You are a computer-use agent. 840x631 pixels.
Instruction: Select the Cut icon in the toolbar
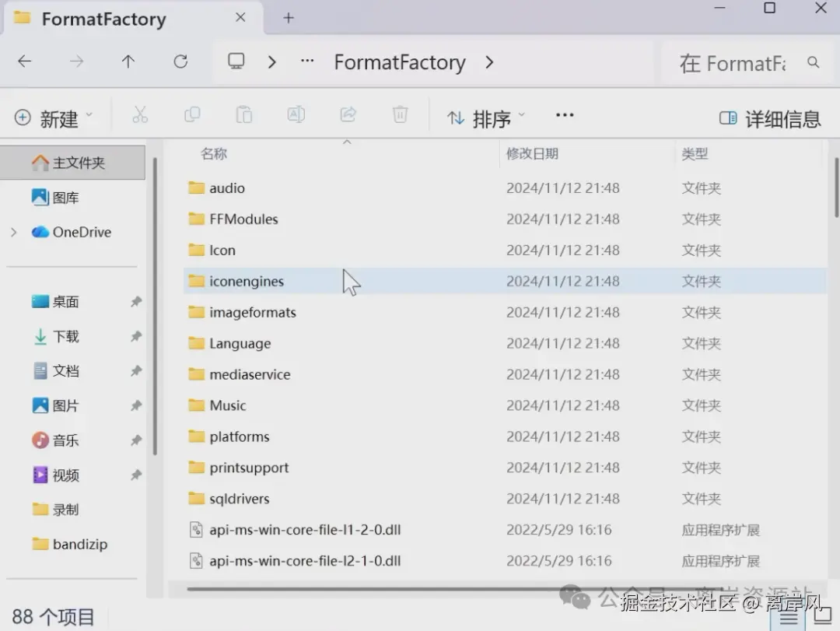click(140, 114)
